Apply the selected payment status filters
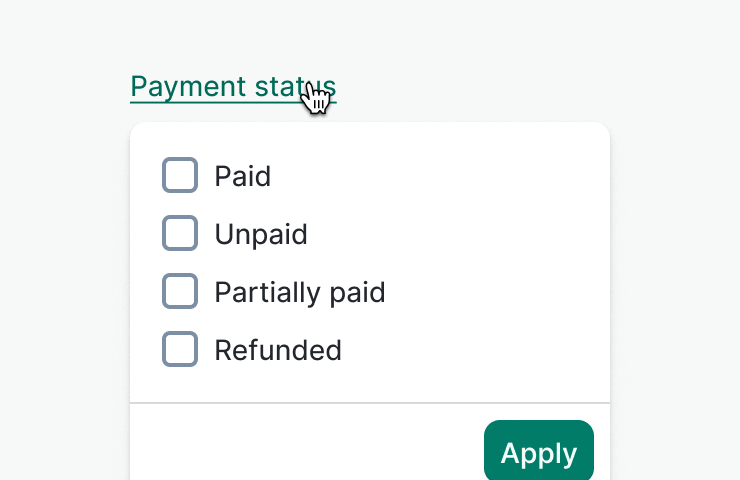740x480 pixels. coord(538,453)
